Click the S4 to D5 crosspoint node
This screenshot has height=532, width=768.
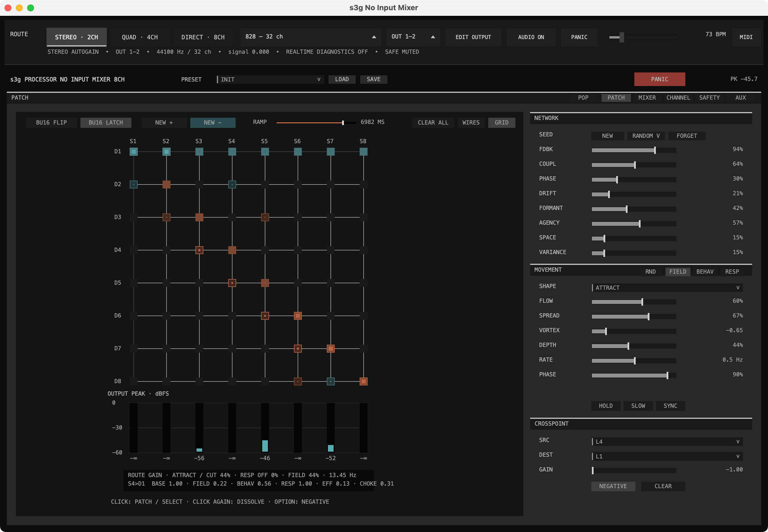[x=232, y=283]
